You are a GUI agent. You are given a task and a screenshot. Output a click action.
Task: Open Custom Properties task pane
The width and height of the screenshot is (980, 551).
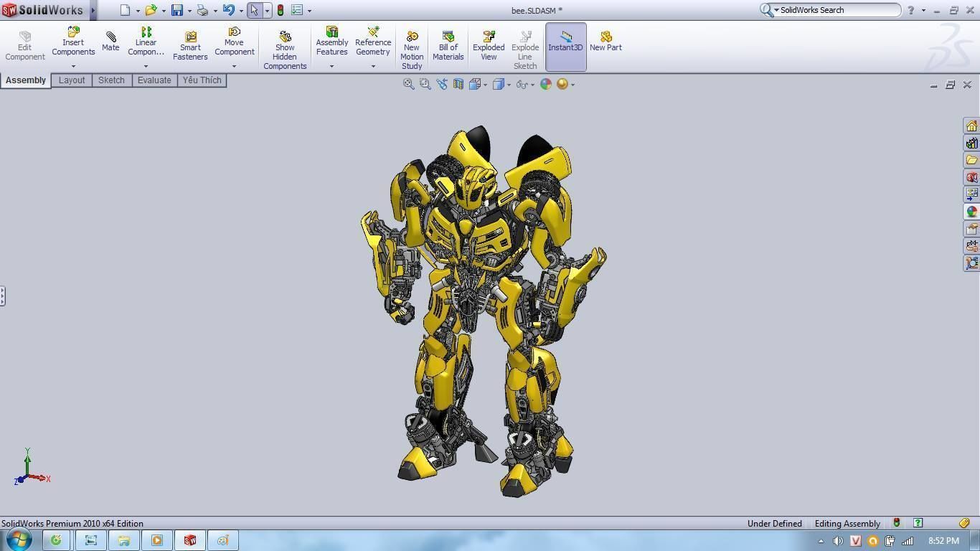971,229
